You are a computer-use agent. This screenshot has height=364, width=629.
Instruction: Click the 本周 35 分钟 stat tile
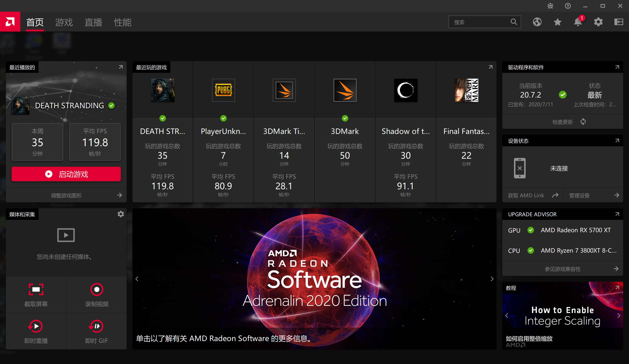tap(37, 142)
